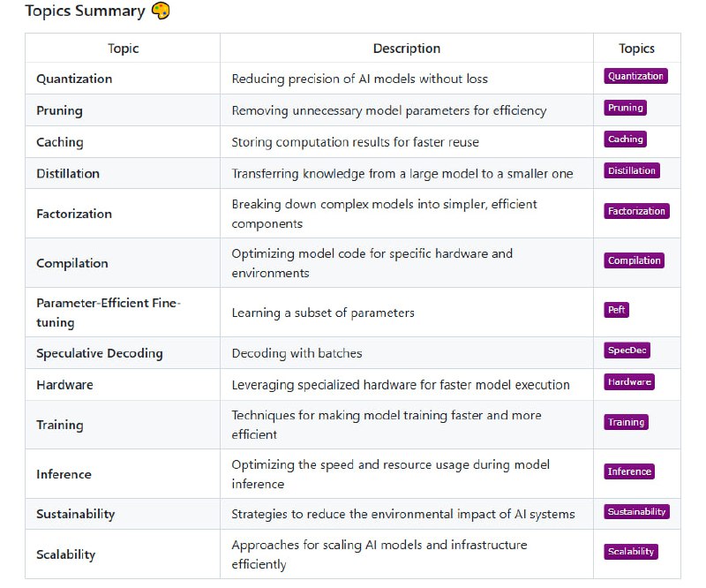Click the purple Factorization badge
Image resolution: width=706 pixels, height=588 pixels.
(637, 212)
